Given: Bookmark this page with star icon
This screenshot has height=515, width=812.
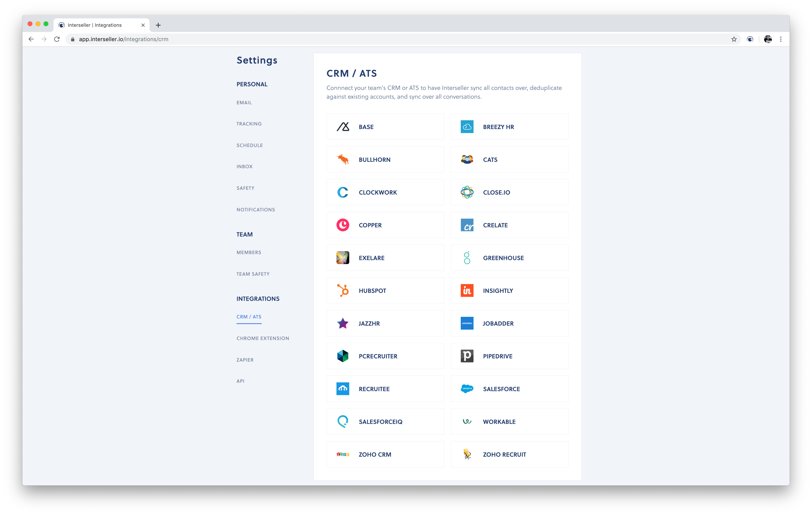Looking at the screenshot, I should pos(734,39).
